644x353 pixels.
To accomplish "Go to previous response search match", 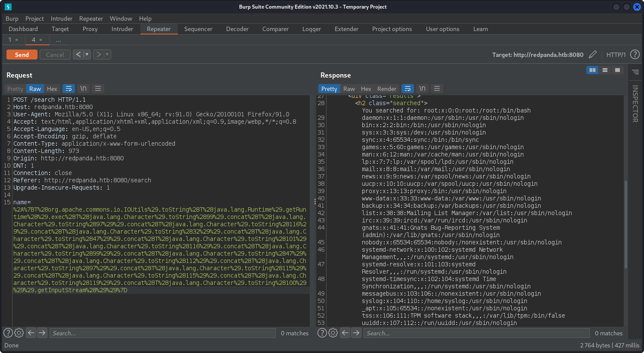I will [345, 333].
